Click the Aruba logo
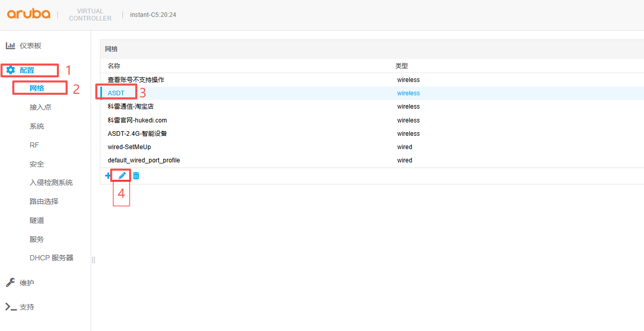Screen dimensions: 644x331 coord(29,14)
